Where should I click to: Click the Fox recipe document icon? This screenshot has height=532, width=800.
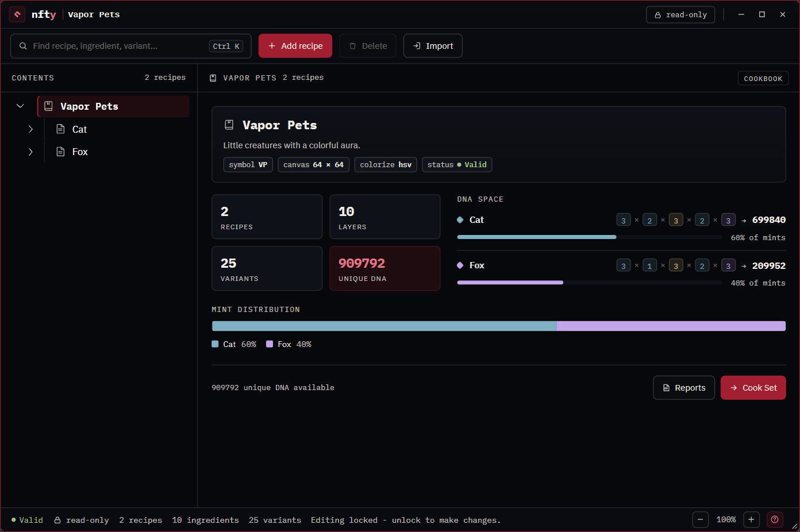point(60,152)
